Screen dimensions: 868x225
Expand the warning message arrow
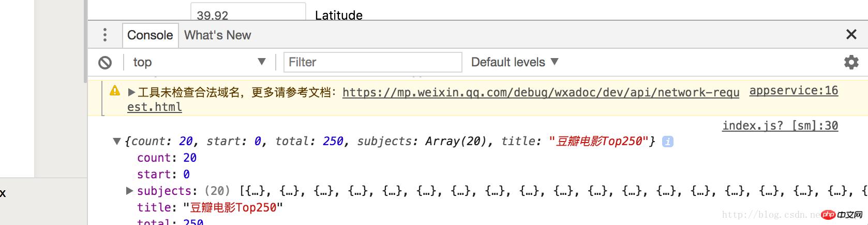(131, 92)
